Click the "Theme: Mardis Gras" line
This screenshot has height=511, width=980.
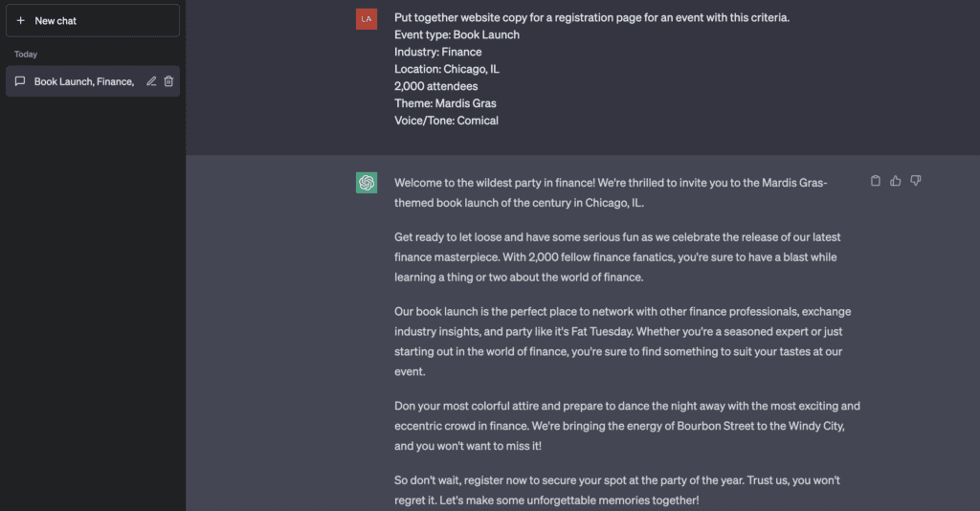445,103
